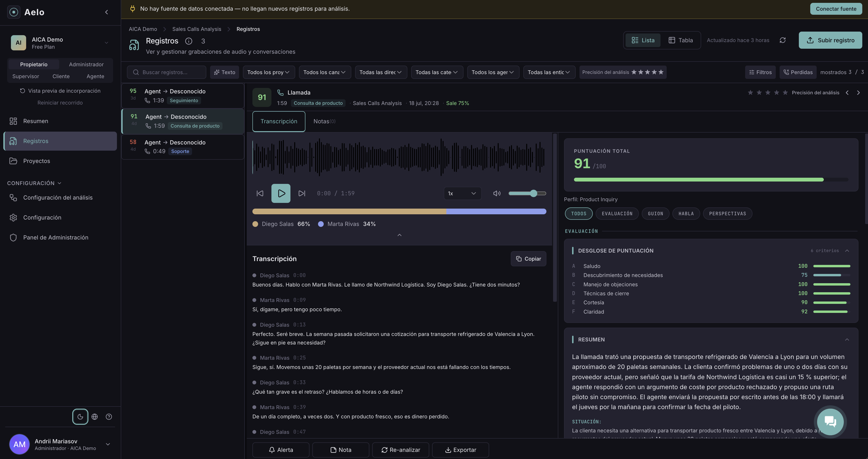The width and height of the screenshot is (868, 459).
Task: Expand the Todos los proyectos filter dropdown
Action: (x=269, y=72)
